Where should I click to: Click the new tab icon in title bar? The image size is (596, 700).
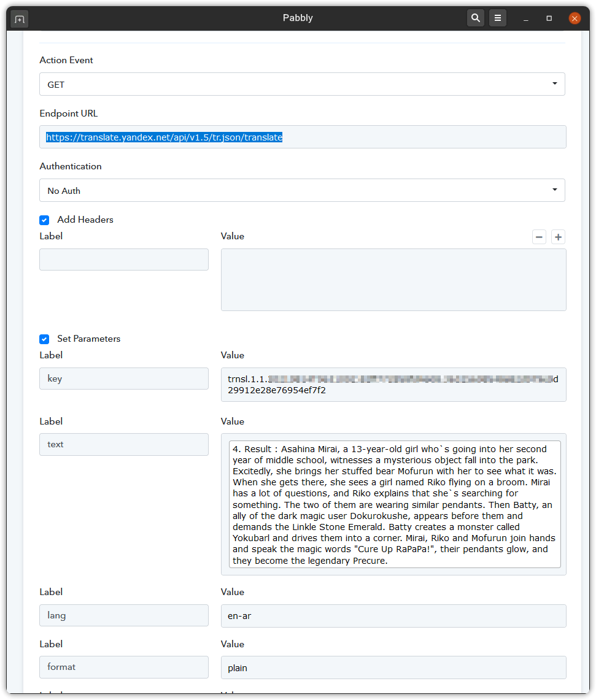(19, 19)
